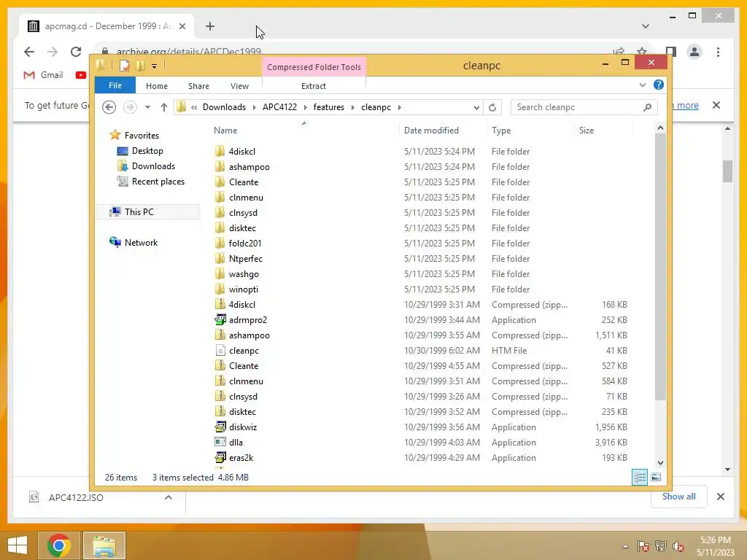The image size is (747, 560).
Task: Expand Downloads breadcrumb arrow
Action: click(x=255, y=108)
